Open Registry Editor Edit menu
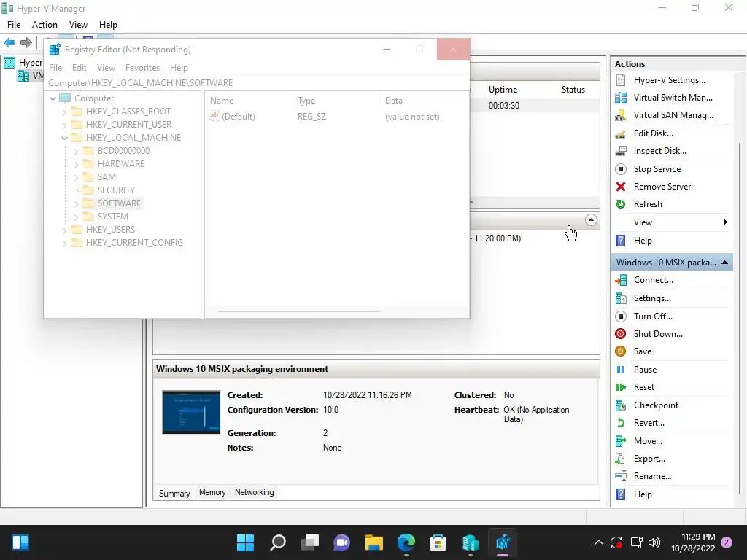The width and height of the screenshot is (747, 560). coord(79,68)
